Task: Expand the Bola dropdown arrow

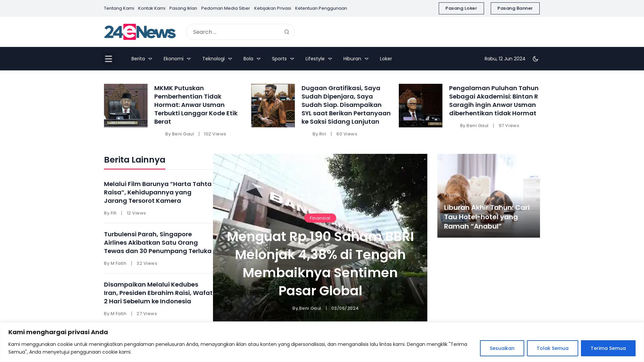Action: pos(259,59)
